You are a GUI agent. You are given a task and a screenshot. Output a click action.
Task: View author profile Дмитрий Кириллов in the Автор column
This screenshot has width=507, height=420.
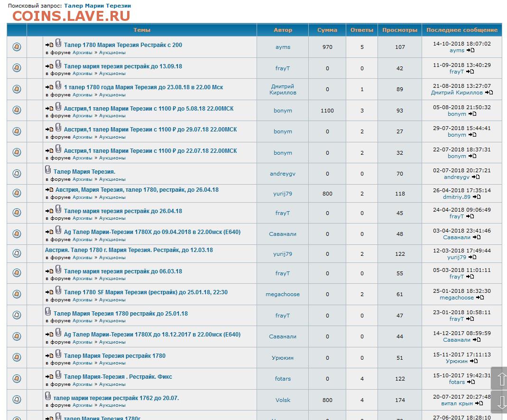coord(283,89)
